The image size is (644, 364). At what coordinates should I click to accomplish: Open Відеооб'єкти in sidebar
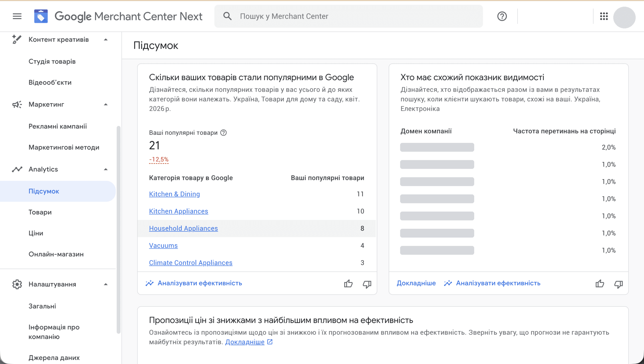pyautogui.click(x=50, y=82)
